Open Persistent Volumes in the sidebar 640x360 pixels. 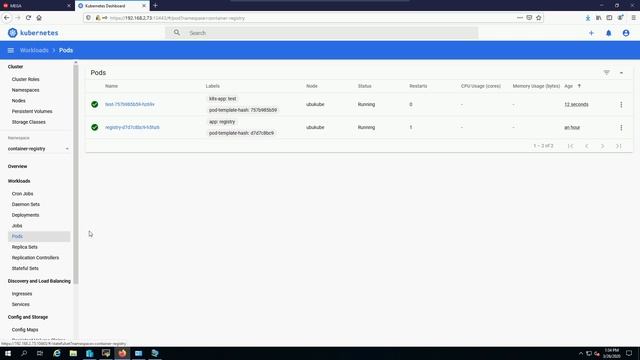click(32, 111)
